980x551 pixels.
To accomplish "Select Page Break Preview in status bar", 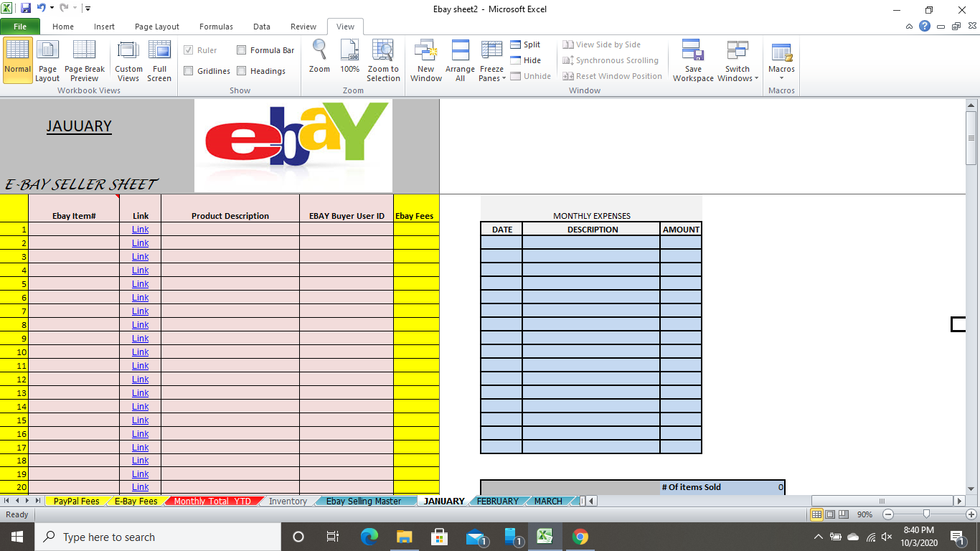I will [843, 514].
